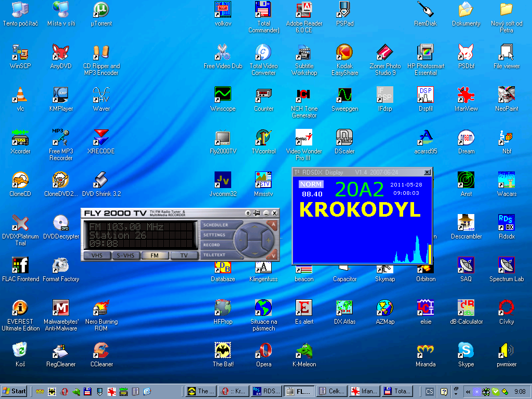Switch to the Tota... taskbar button
532x399 pixels.
pyautogui.click(x=397, y=391)
